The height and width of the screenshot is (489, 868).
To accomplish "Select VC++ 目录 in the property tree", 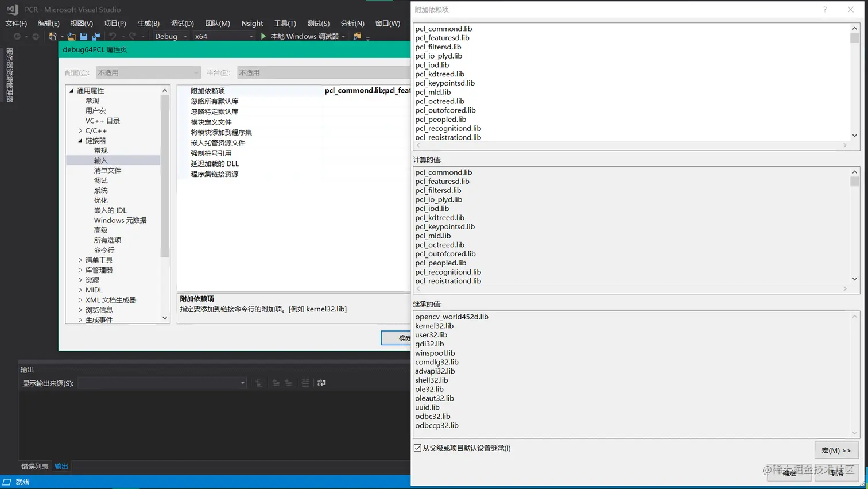I will tap(103, 121).
